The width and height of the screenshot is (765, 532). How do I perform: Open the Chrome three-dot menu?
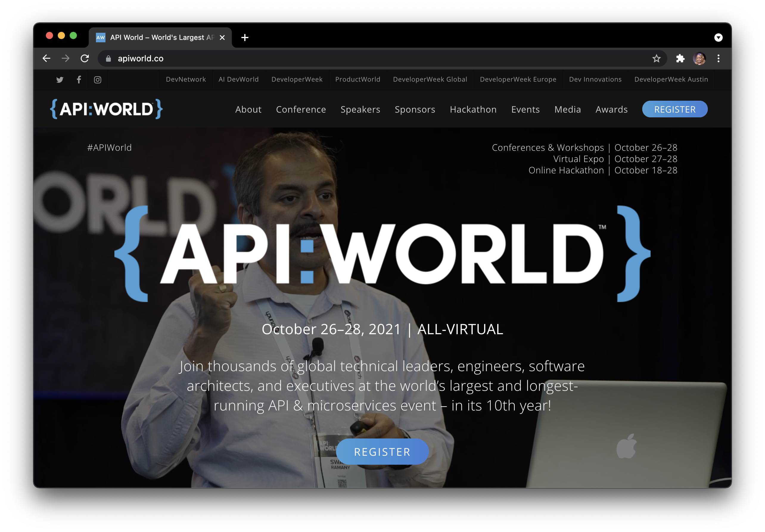click(x=718, y=59)
